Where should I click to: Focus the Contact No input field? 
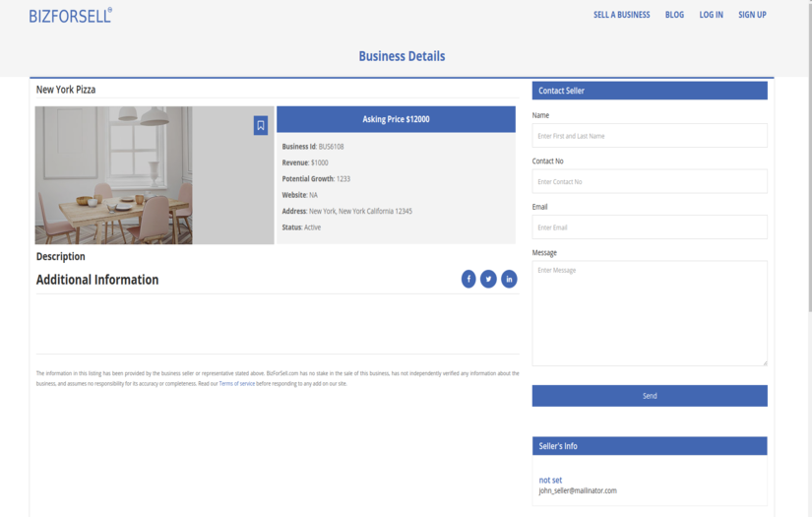650,181
